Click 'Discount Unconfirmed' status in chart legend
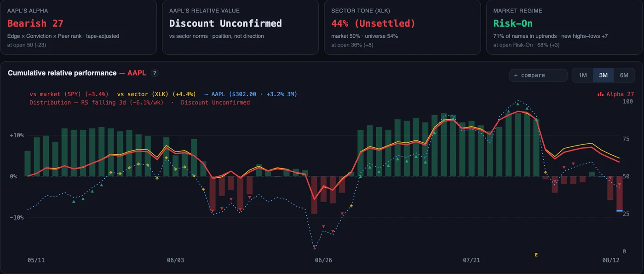Viewport: 644px width, 274px height. [x=215, y=102]
